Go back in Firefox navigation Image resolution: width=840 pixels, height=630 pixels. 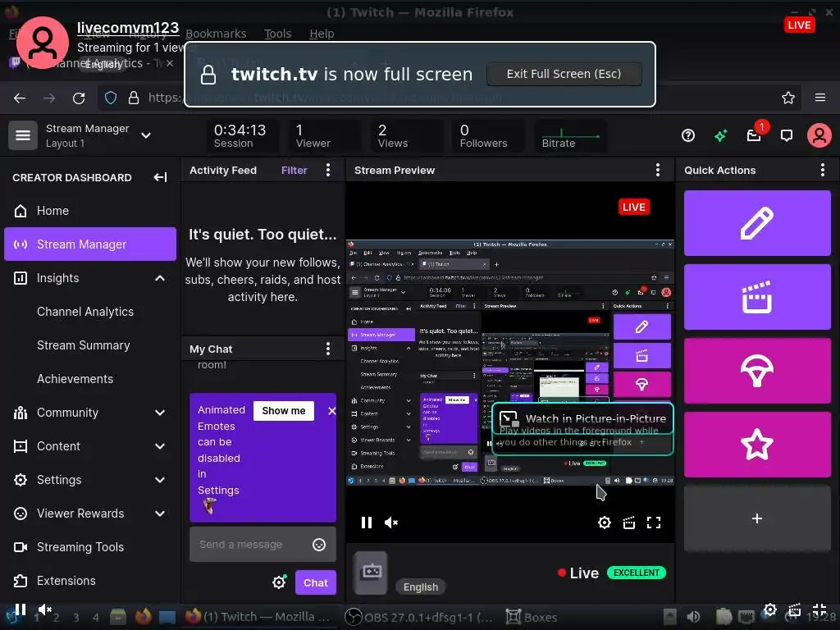20,98
